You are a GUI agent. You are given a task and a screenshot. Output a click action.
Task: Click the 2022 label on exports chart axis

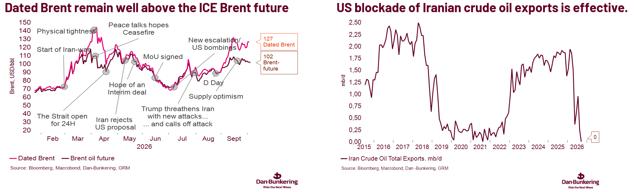500,147
